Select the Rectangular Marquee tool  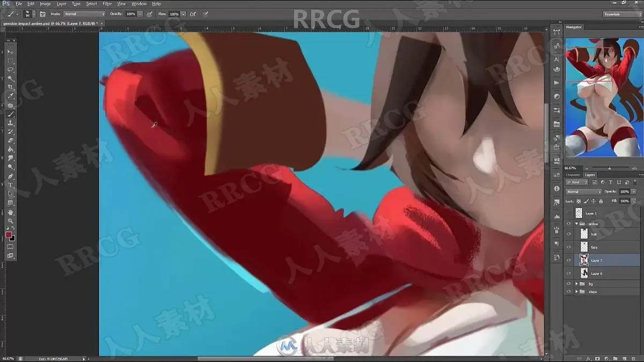click(10, 61)
